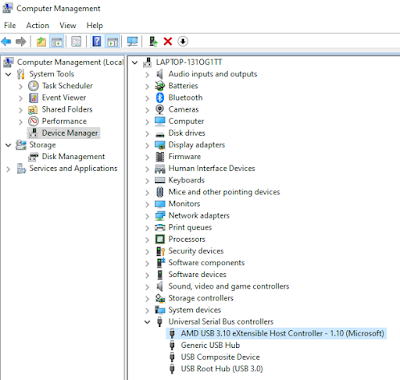Expand Sound, video and game controllers
This screenshot has width=400, height=380.
click(147, 287)
